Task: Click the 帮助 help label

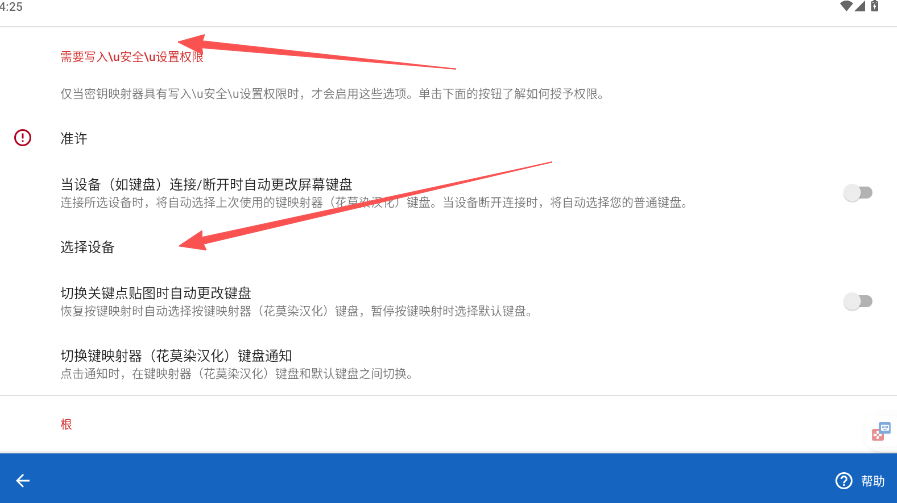Action: click(x=872, y=481)
